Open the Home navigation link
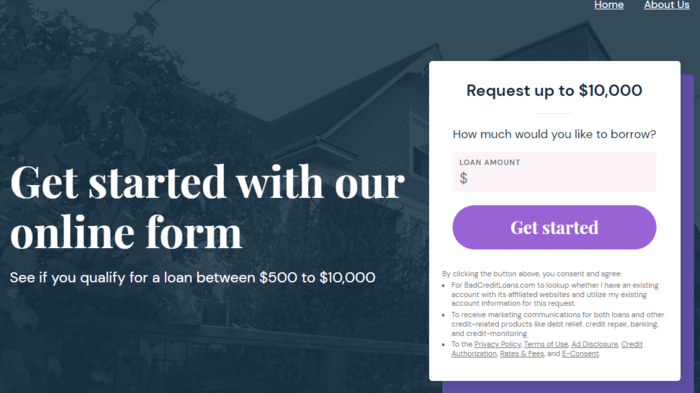The height and width of the screenshot is (393, 700). [x=608, y=5]
